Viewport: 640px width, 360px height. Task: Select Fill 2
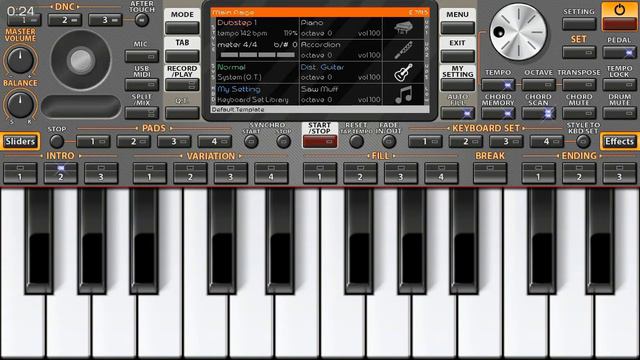pyautogui.click(x=360, y=173)
